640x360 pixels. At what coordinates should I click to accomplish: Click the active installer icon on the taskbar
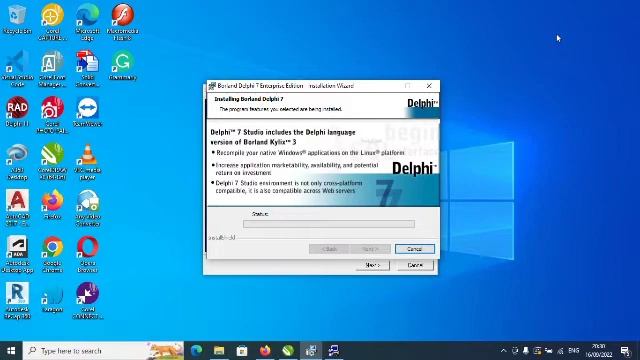(311, 351)
